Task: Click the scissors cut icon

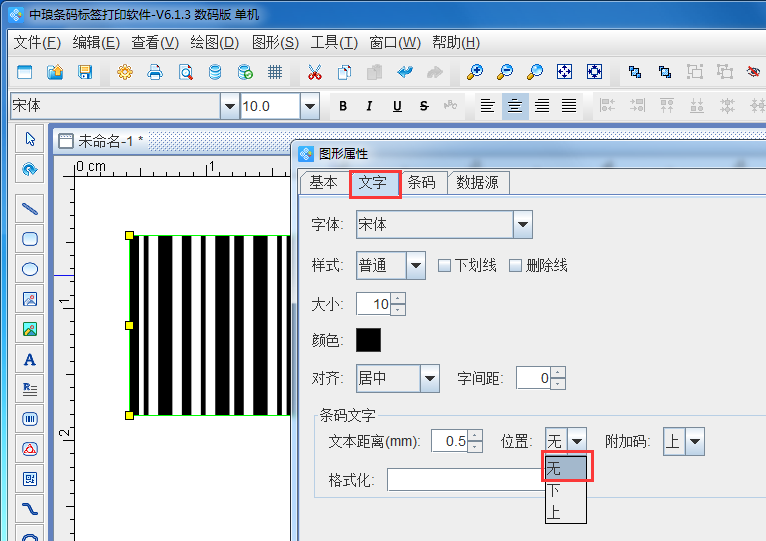Action: (314, 72)
